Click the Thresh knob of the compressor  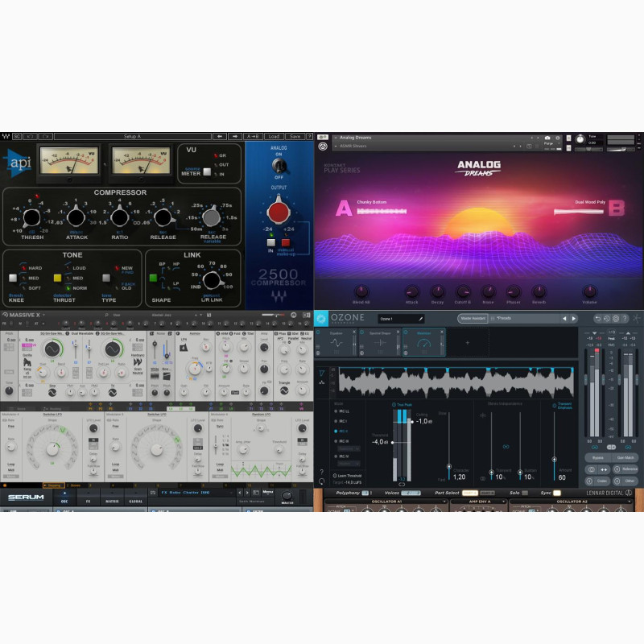(x=31, y=217)
